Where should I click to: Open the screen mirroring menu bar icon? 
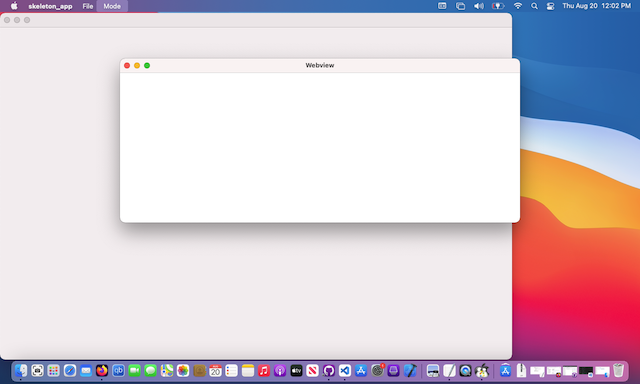pyautogui.click(x=460, y=6)
